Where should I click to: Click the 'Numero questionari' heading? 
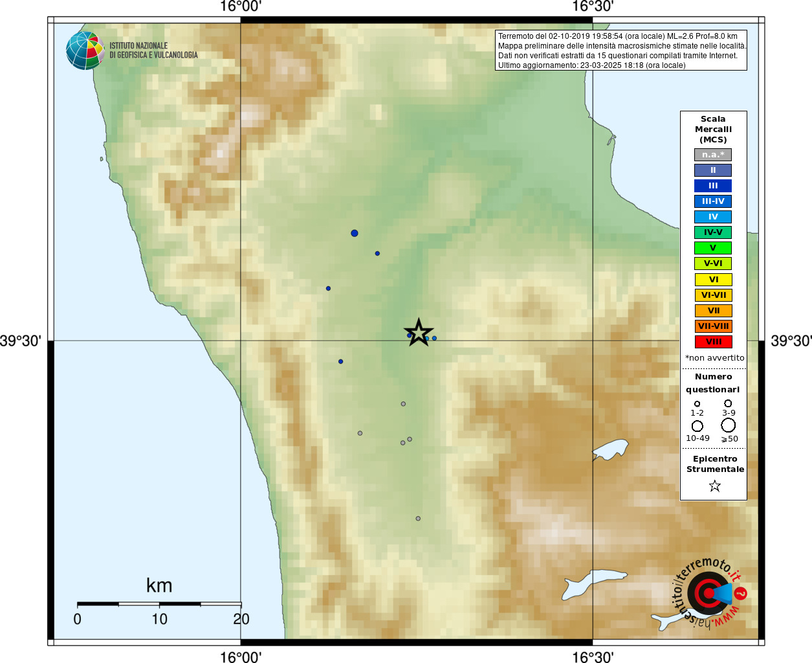click(713, 383)
